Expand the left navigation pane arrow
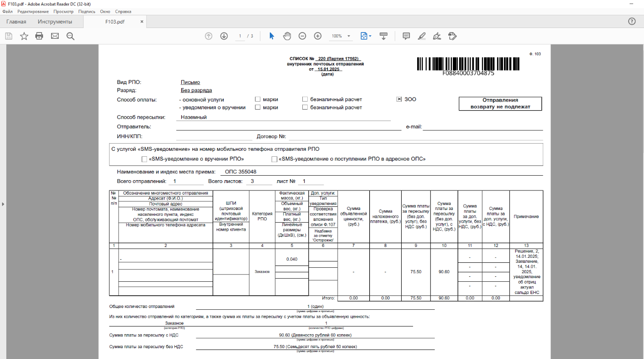This screenshot has width=644, height=359. (3, 204)
